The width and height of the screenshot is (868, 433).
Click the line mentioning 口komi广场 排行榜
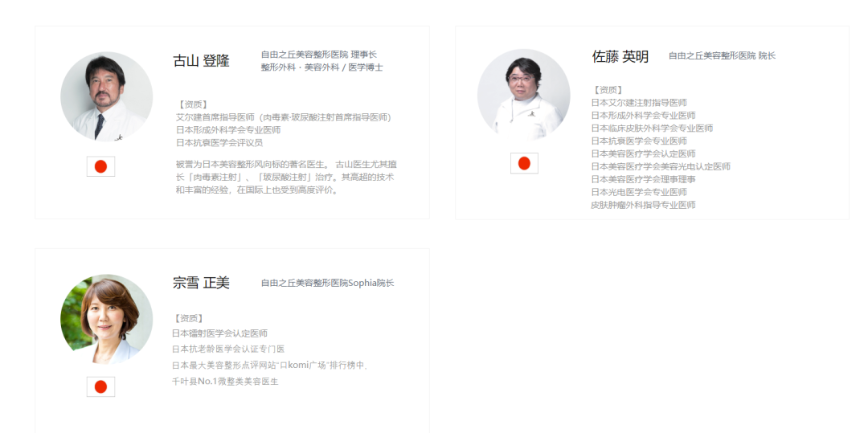pos(270,366)
